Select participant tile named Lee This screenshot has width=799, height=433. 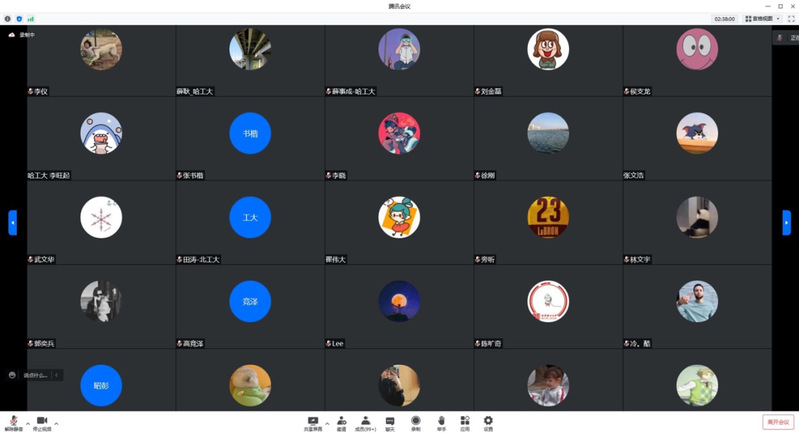[x=399, y=307]
